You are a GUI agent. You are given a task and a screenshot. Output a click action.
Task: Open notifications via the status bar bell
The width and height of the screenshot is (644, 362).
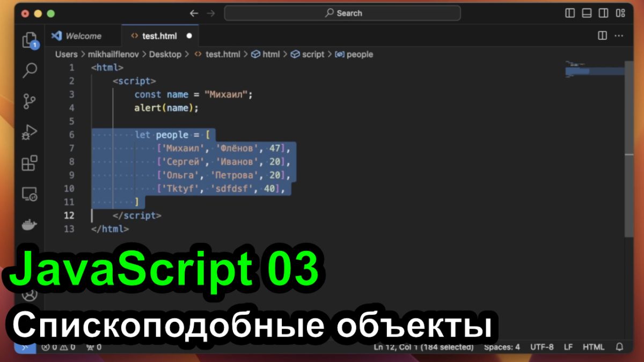point(620,347)
